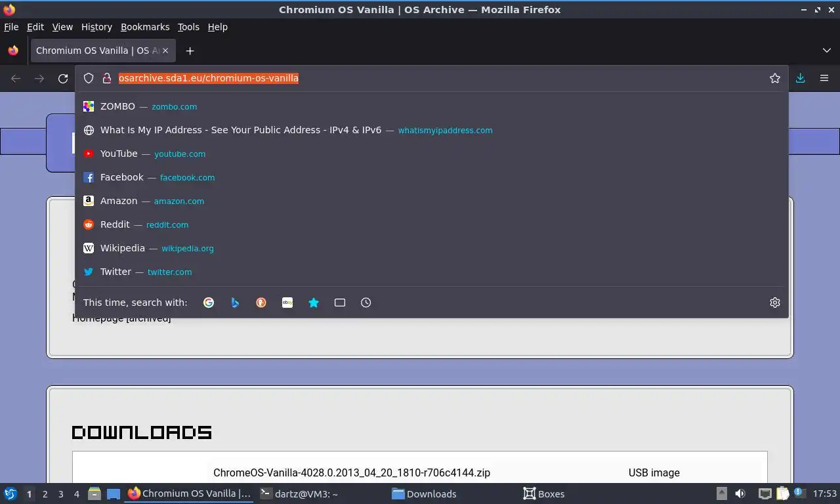Open the History menu
This screenshot has height=504, width=840.
96,27
